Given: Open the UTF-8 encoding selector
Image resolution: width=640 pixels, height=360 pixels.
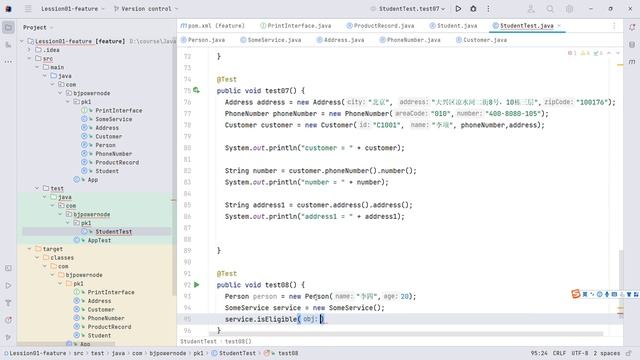Looking at the screenshot, I should coord(580,353).
